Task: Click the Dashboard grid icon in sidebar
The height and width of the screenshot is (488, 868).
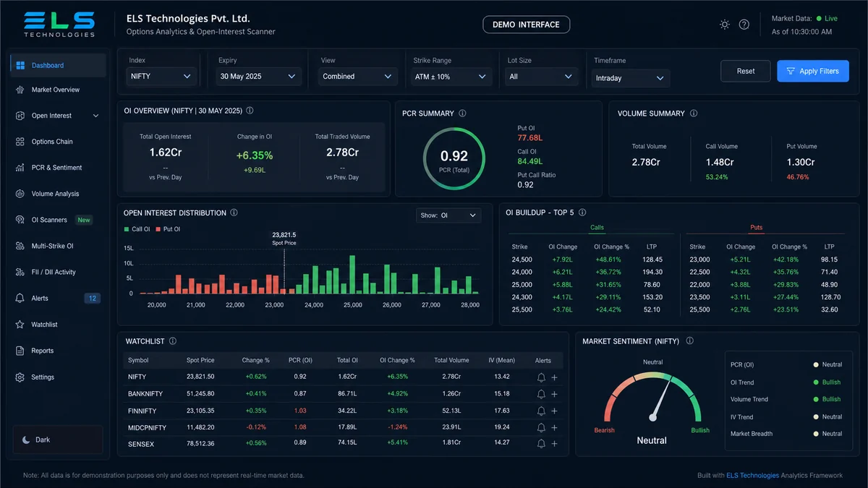Action: 20,65
